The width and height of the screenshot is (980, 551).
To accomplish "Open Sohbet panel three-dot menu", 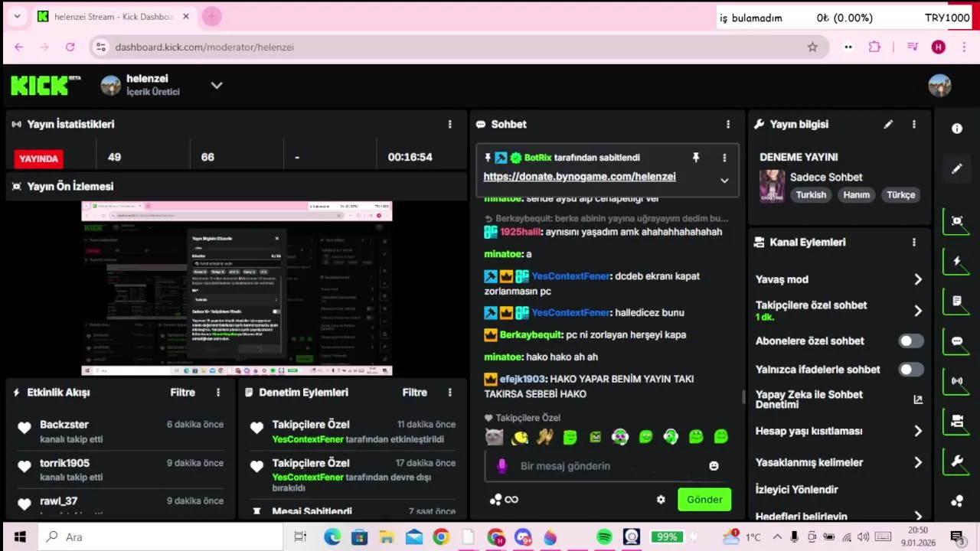I will click(x=728, y=124).
